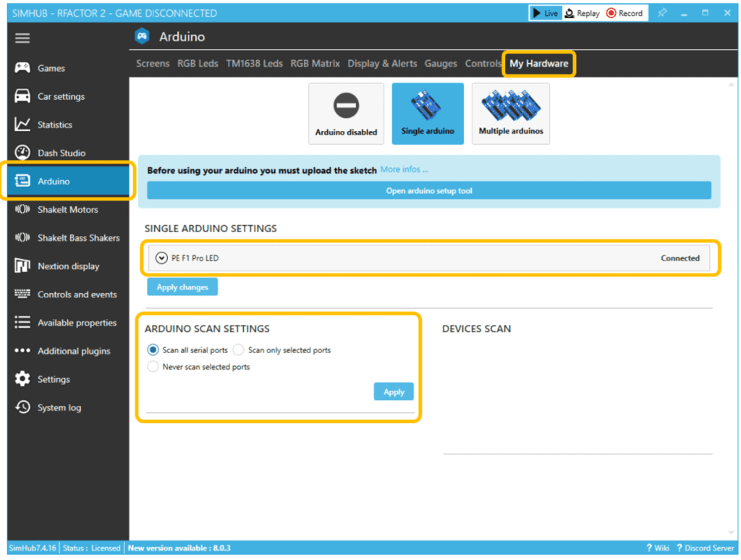Expand the PE F1 Pro LED device row
The width and height of the screenshot is (741, 560).
point(161,258)
